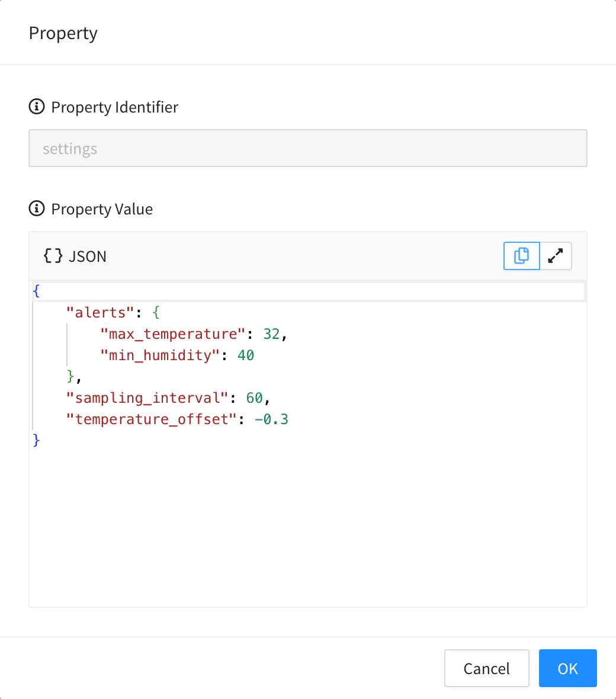Viewport: 616px width, 699px height.
Task: Click the value -0.3 in the JSON
Action: [x=271, y=419]
